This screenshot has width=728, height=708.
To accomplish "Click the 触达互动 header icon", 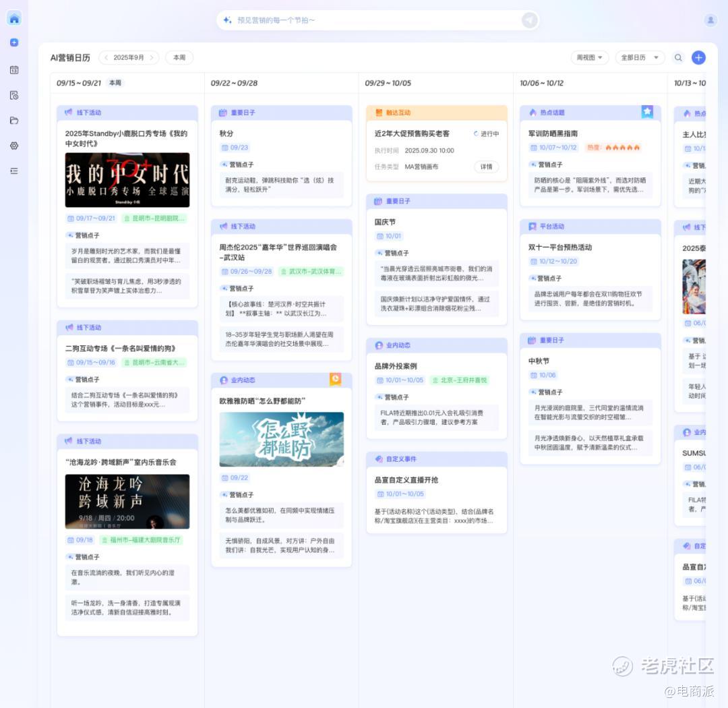I will pos(379,113).
